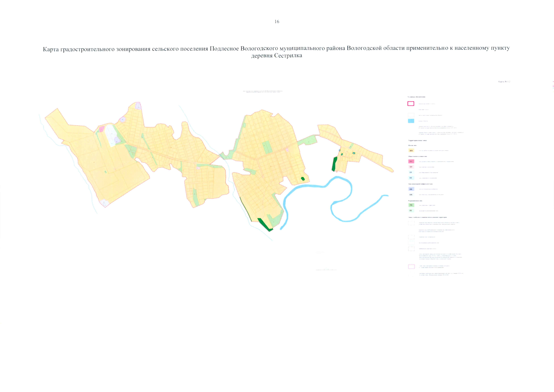The height and width of the screenshot is (392, 554).
Task: Select the ОТ trade zone legend box
Action: pos(411,167)
